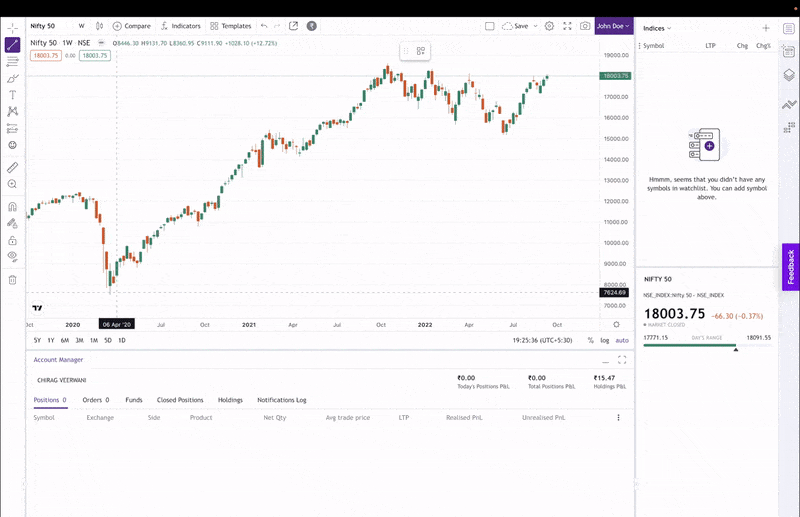Enter fullscreen chart mode
Screen dimensions: 800x517
(x=567, y=26)
